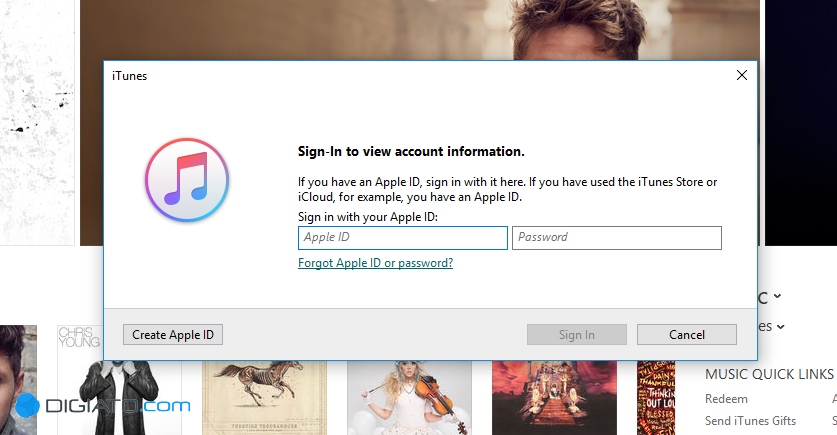Open the horse skeleton album artwork
This screenshot has width=837, height=435.
coord(264,398)
